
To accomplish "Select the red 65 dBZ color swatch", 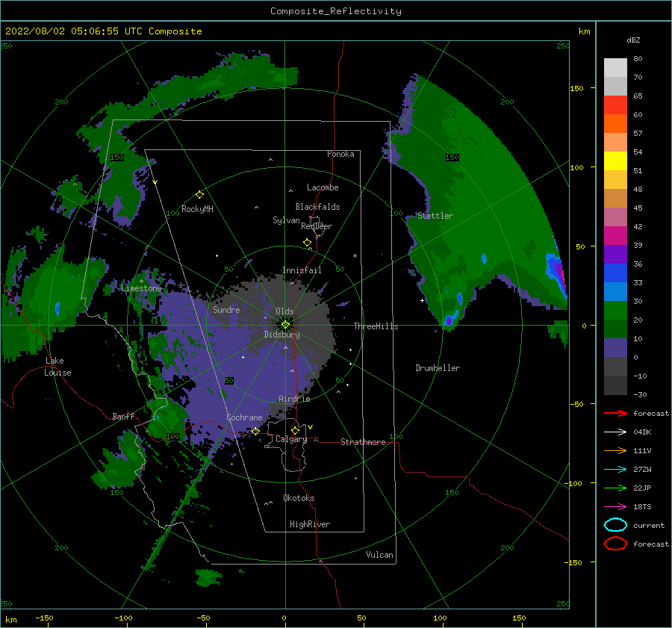I will [x=615, y=105].
